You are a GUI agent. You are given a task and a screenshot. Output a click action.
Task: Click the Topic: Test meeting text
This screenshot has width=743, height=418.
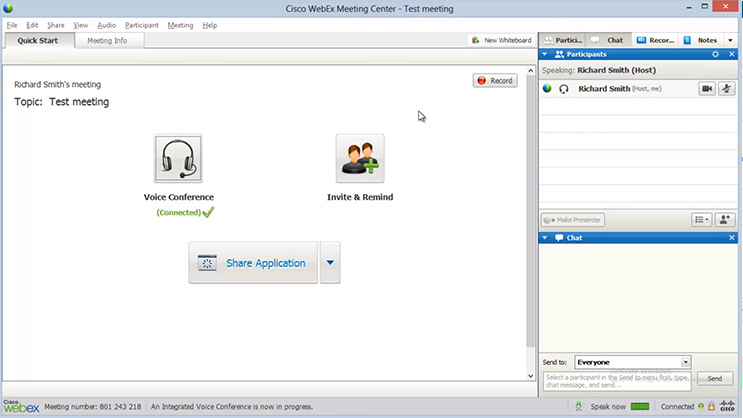pos(62,102)
